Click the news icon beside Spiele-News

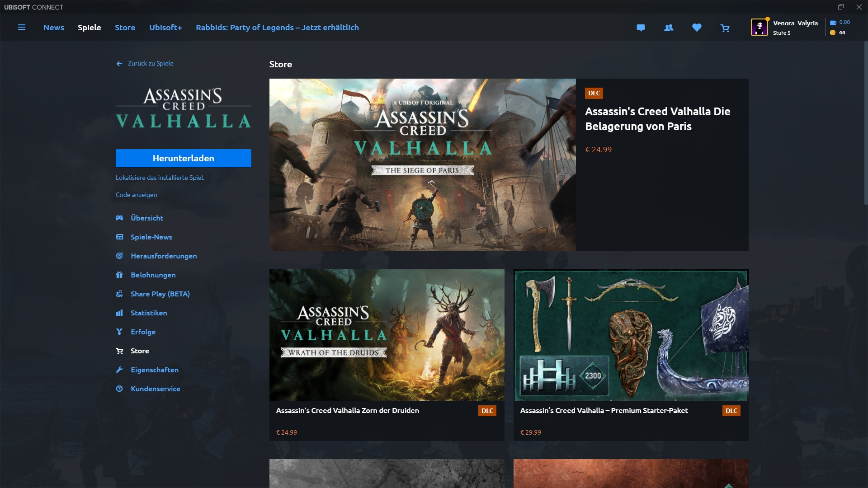119,237
